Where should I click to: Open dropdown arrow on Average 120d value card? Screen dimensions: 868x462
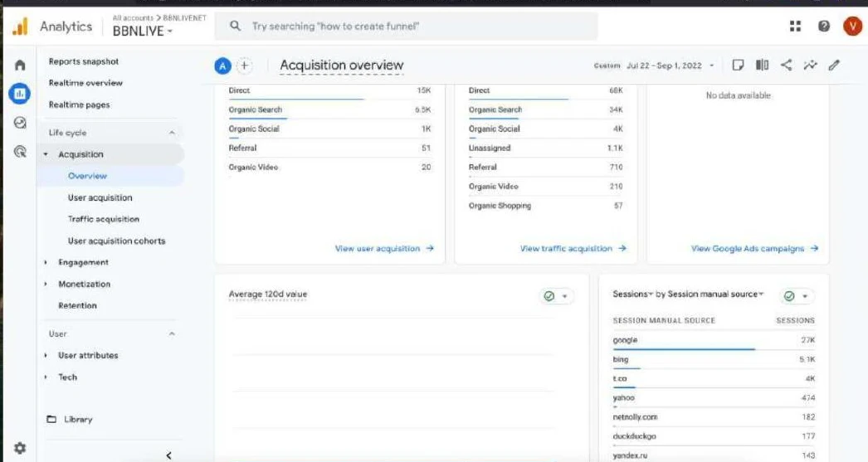click(x=564, y=296)
